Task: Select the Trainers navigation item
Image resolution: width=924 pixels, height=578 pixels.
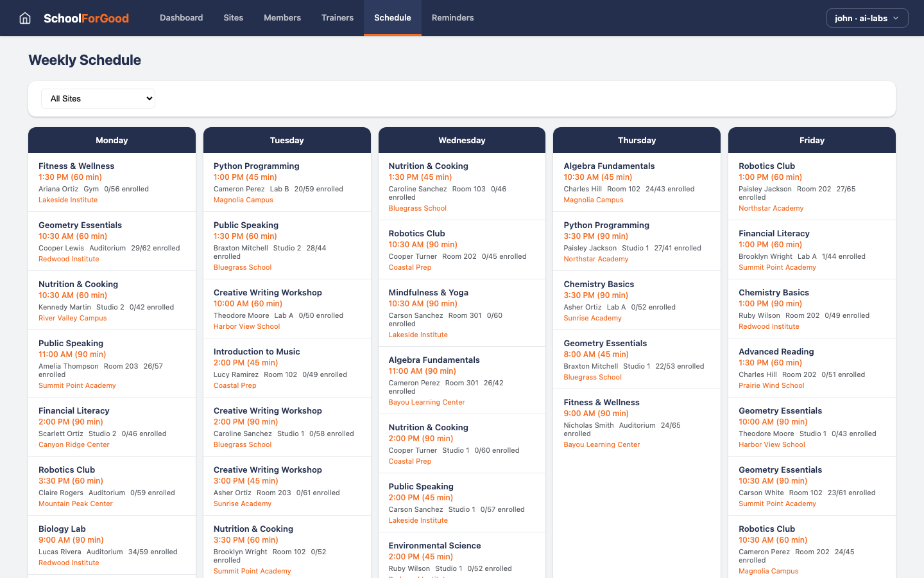Action: (338, 18)
